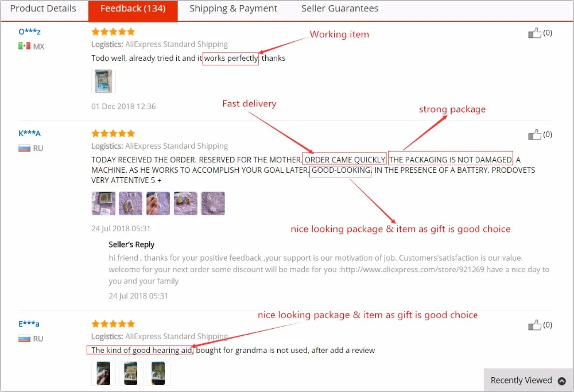Click thumbs-up on K***A's review

click(534, 135)
